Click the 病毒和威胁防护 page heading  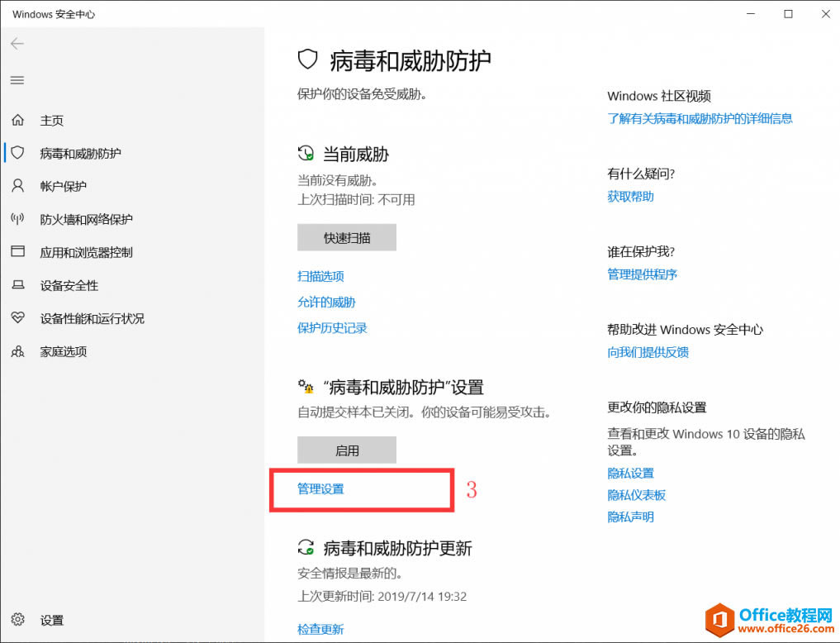[410, 60]
